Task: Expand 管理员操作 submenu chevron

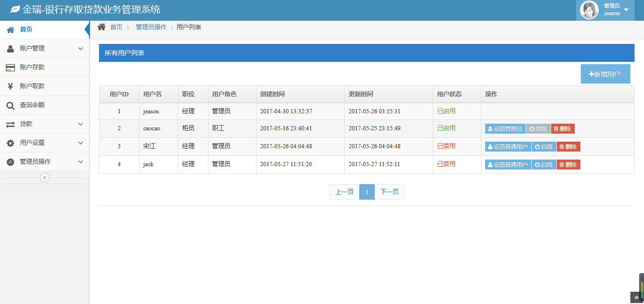Action: 81,162
